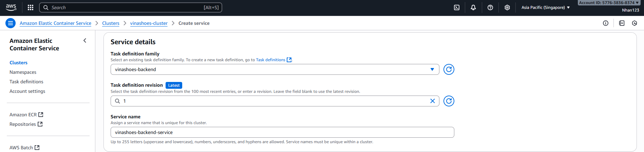Open the Account ID dropdown menu
This screenshot has height=152, width=644.
pos(609,3)
